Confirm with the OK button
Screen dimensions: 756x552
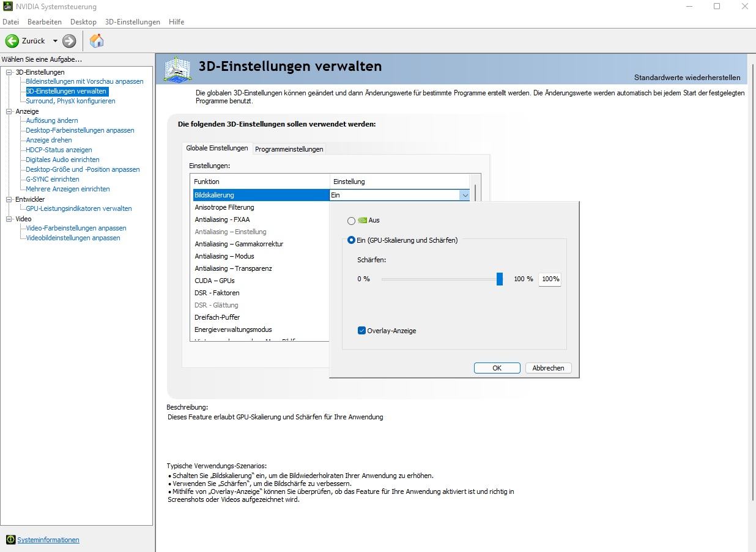coord(497,368)
